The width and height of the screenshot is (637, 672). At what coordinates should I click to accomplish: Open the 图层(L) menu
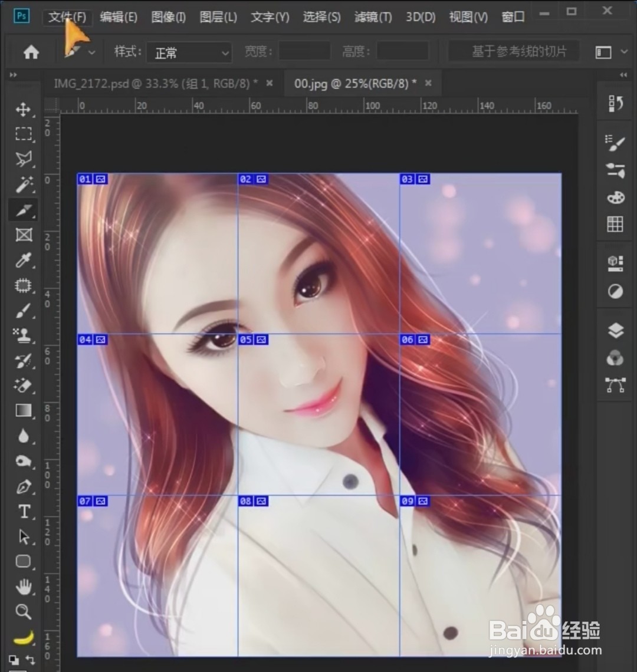(218, 17)
